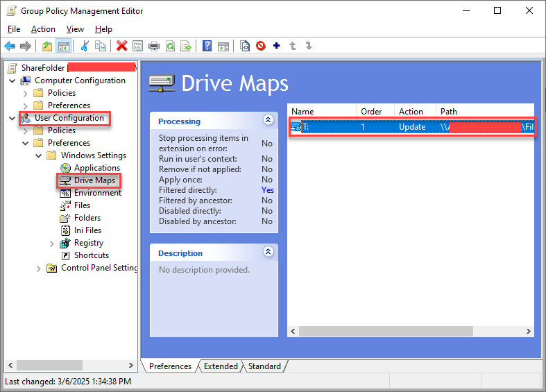Click the Environment tree node icon
The image size is (546, 392).
[65, 193]
